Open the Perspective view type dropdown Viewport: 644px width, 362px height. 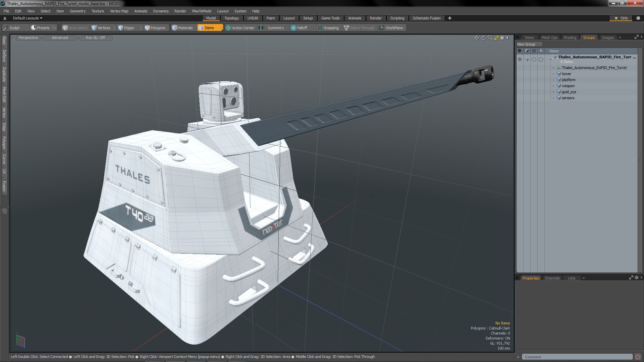[x=28, y=38]
